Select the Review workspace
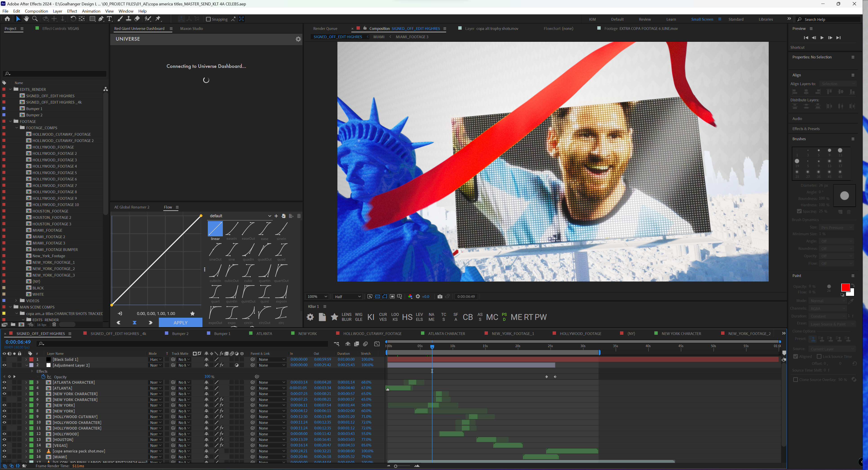This screenshot has width=868, height=470. [x=645, y=19]
